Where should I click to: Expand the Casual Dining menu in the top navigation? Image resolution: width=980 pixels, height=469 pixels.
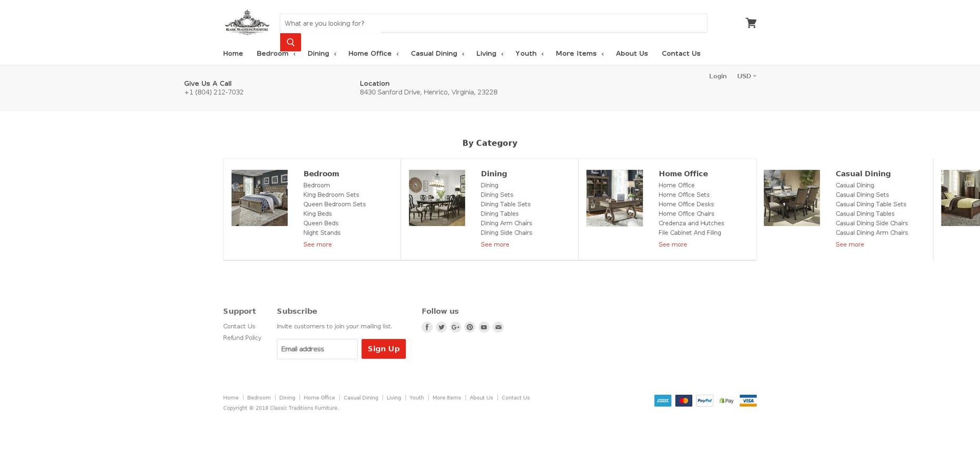point(437,53)
